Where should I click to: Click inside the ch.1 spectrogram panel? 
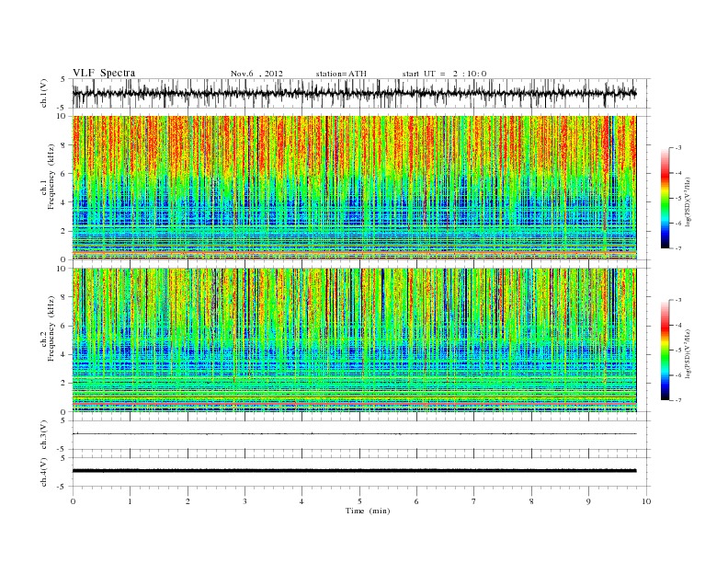click(354, 188)
